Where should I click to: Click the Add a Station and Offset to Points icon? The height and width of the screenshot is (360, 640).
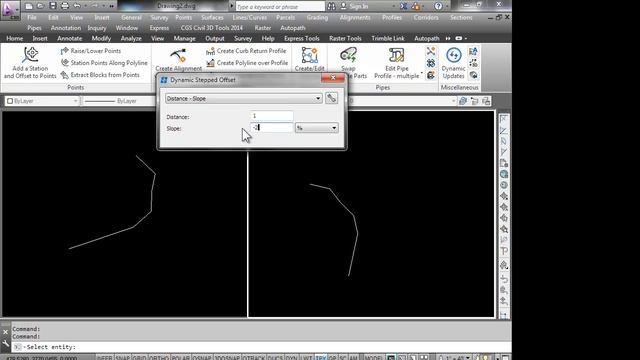31,55
